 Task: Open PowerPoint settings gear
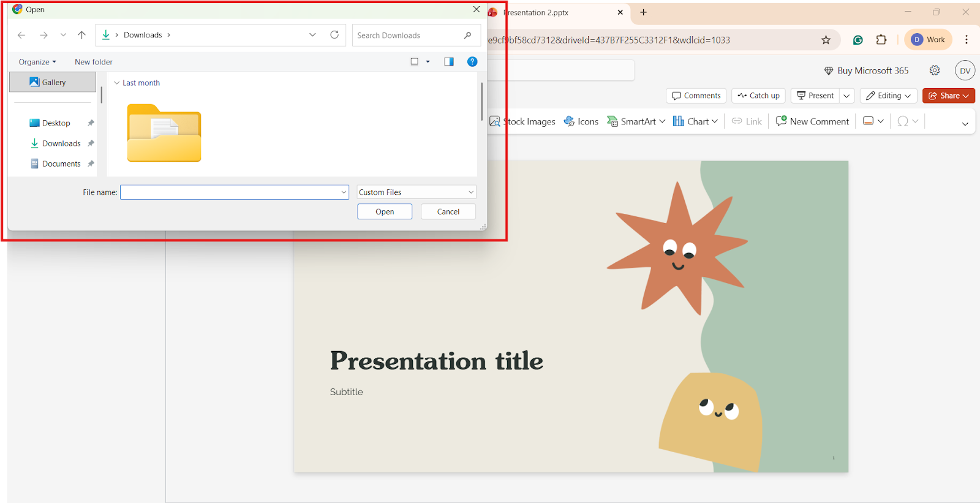tap(935, 70)
